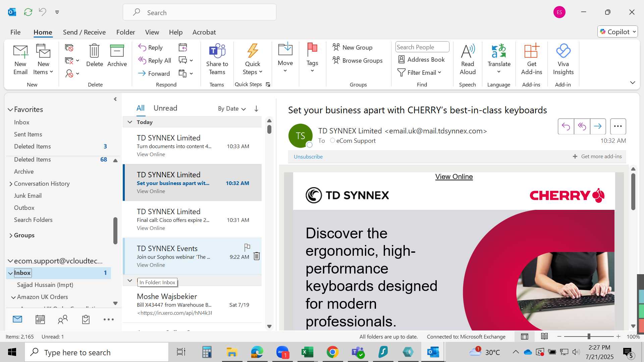Image resolution: width=644 pixels, height=362 pixels.
Task: Click the top Search box
Action: click(200, 12)
